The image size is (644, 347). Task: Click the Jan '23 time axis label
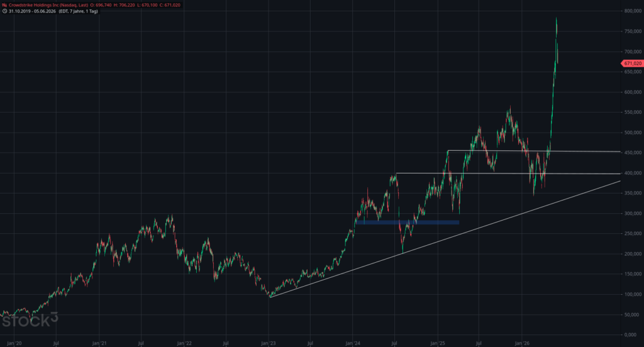269,343
